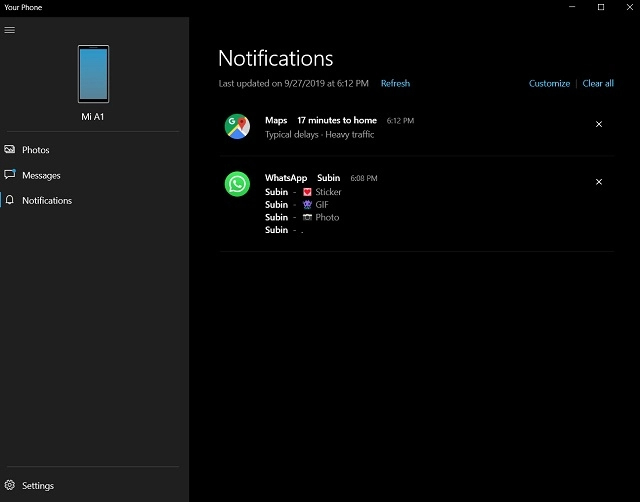Open Settings via the gear icon

(10, 486)
